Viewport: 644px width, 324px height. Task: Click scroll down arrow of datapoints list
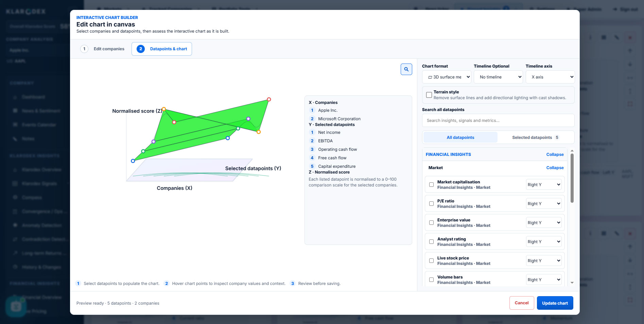click(572, 283)
